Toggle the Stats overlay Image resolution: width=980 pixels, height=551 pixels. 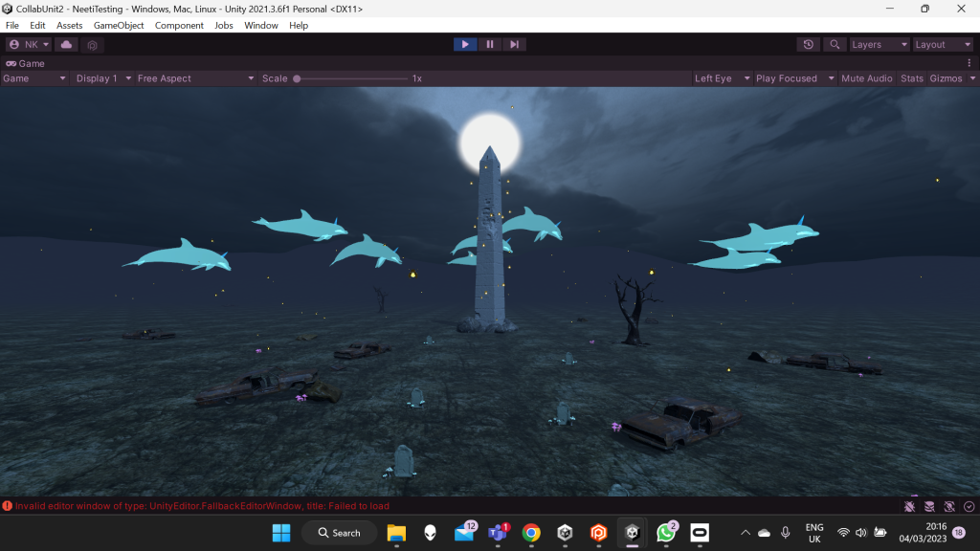click(x=911, y=78)
